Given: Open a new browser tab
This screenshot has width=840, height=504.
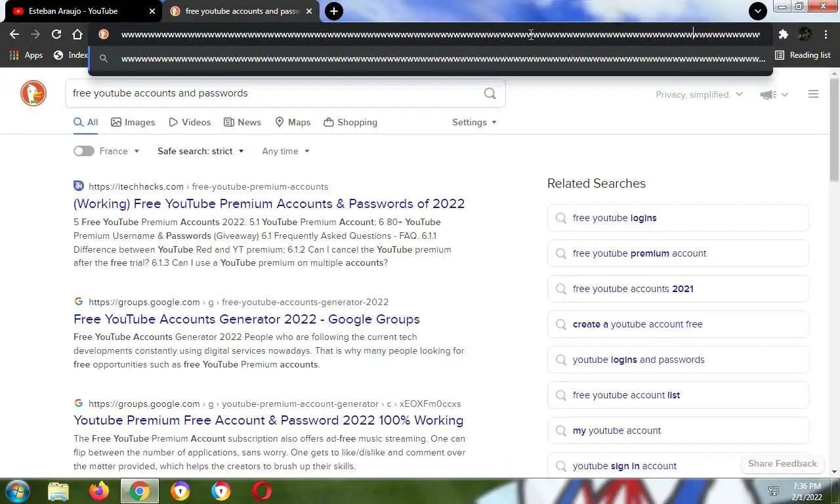Looking at the screenshot, I should 334,10.
